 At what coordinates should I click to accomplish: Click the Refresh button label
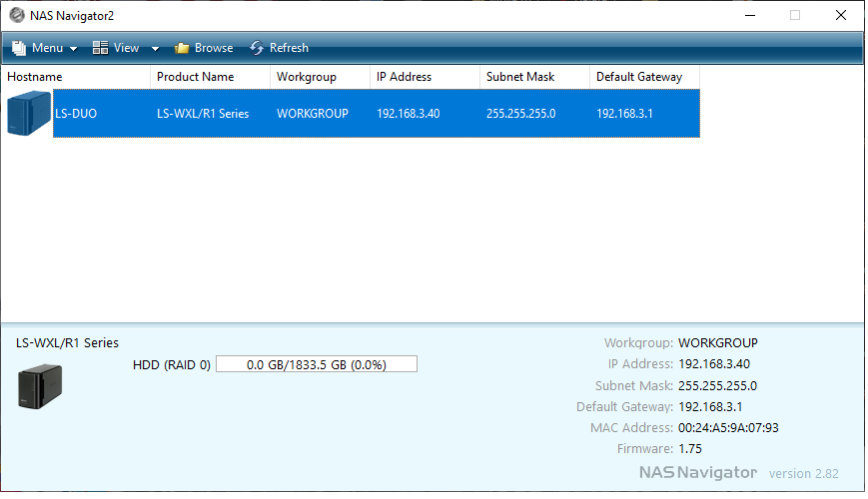pyautogui.click(x=289, y=48)
